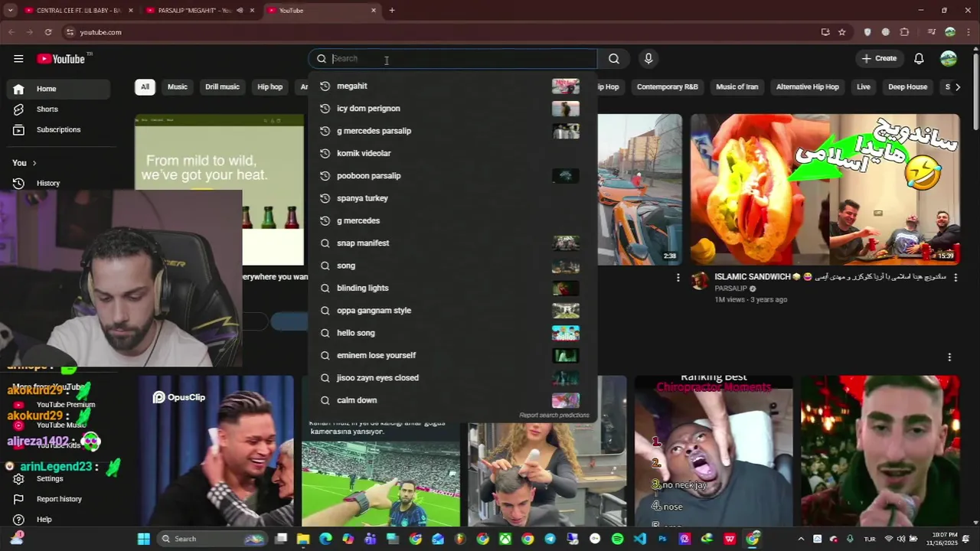Choose the 'icy dom perignon' suggestion
This screenshot has width=980, height=551.
tap(452, 109)
